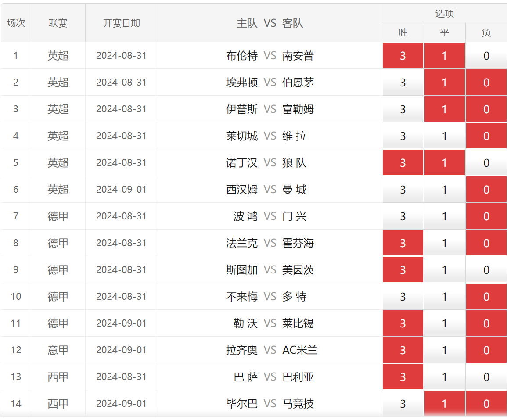Click away team name 马竞技
Screen dimensions: 507x420
(x=298, y=403)
